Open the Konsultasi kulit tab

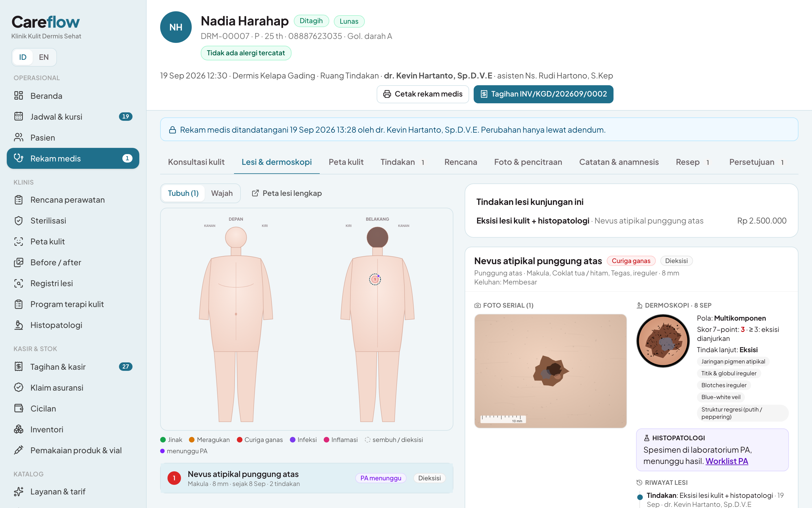coord(196,162)
